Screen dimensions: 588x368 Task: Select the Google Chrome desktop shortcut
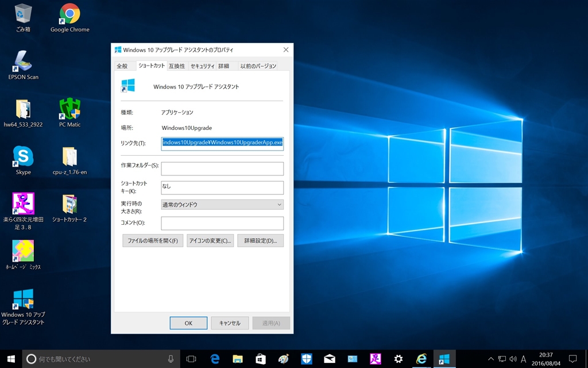pyautogui.click(x=69, y=14)
